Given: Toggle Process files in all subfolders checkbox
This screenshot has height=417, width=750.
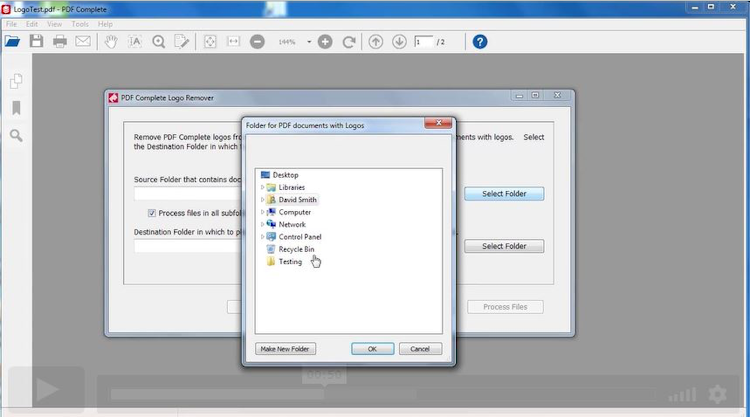Looking at the screenshot, I should 152,213.
